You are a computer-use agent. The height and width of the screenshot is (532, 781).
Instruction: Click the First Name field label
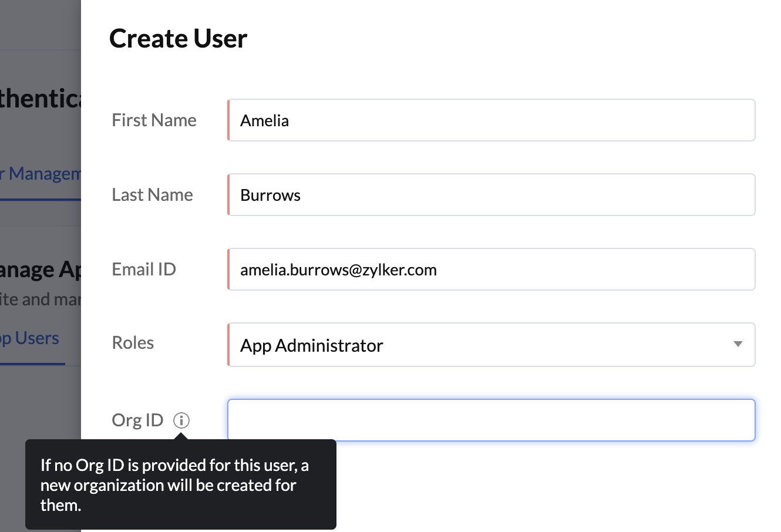pyautogui.click(x=154, y=120)
